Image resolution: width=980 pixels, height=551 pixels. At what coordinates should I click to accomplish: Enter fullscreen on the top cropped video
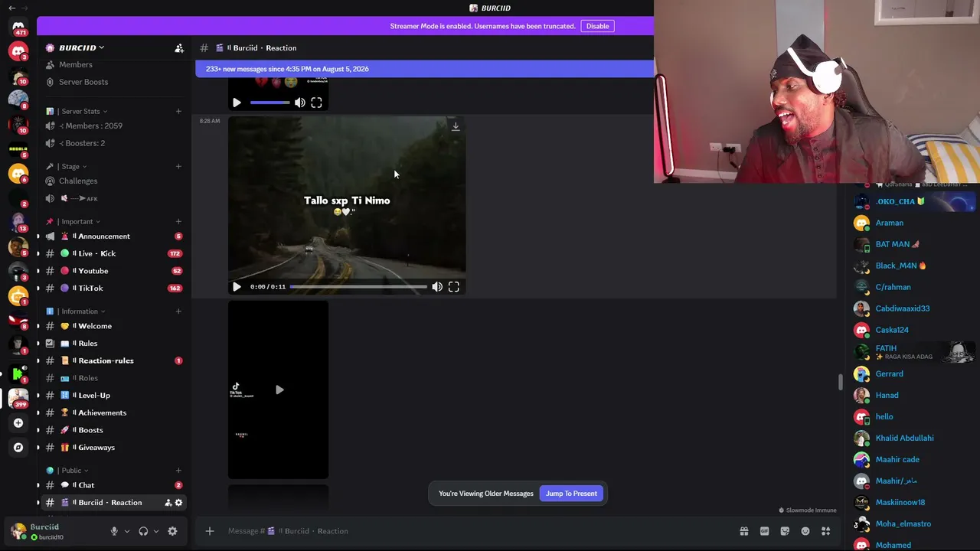pyautogui.click(x=316, y=103)
